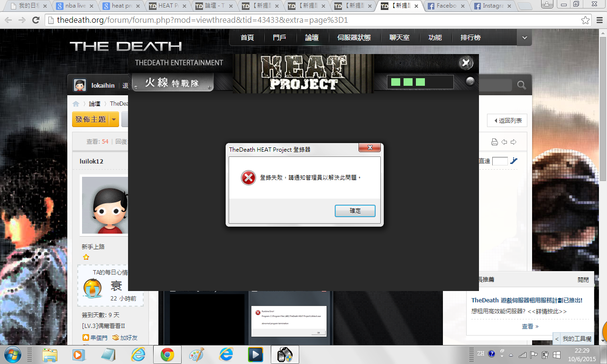The height and width of the screenshot is (364, 607).
Task: Click Windows Start button
Action: point(12,354)
